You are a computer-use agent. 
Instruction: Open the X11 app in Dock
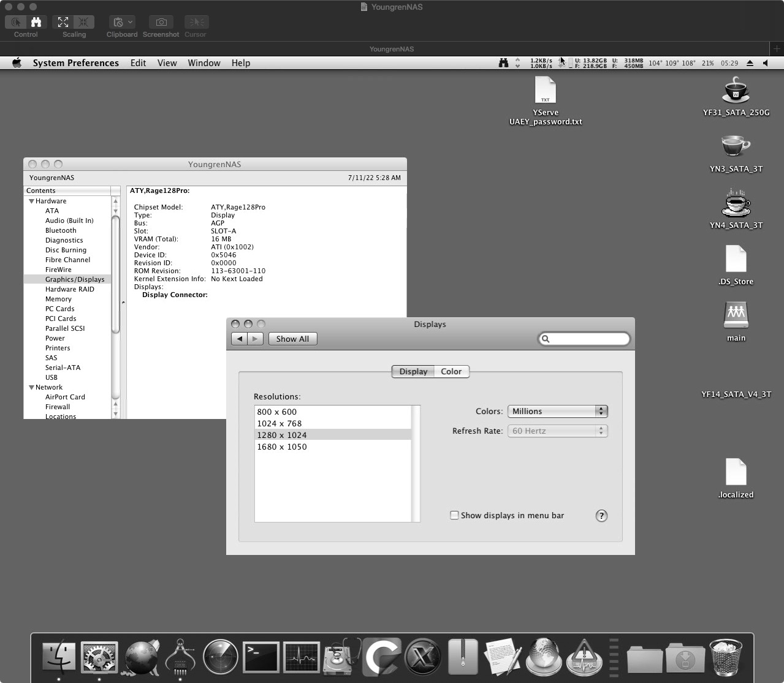pyautogui.click(x=423, y=657)
